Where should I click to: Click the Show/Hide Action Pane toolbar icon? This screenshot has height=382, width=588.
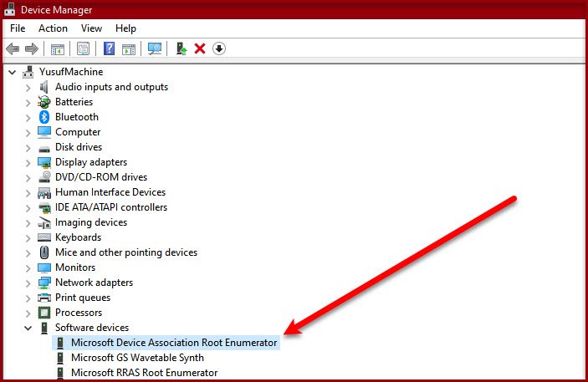pyautogui.click(x=129, y=48)
